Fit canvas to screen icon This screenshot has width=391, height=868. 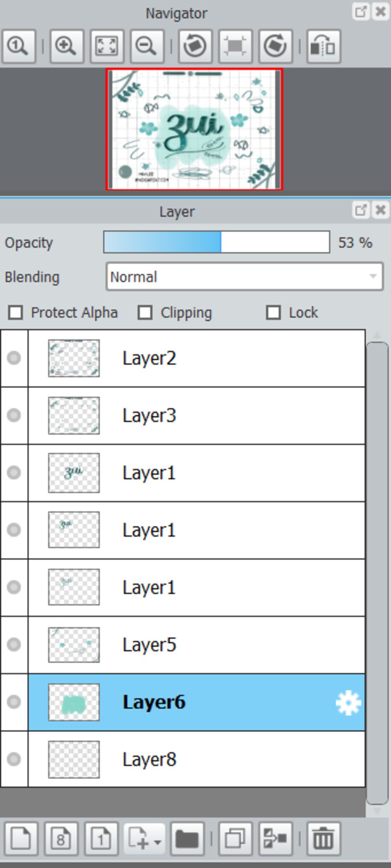pos(107,46)
